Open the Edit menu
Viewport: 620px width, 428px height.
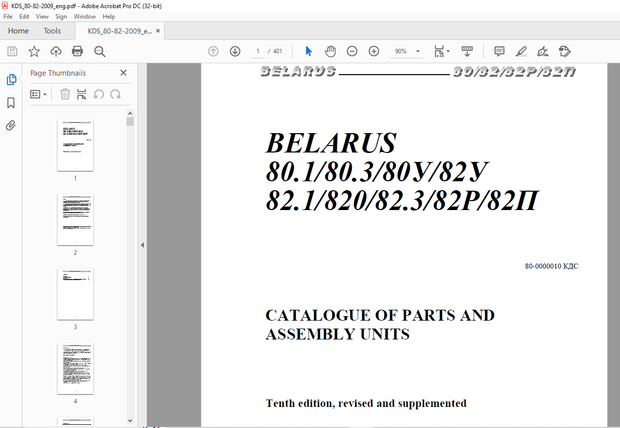pos(24,17)
